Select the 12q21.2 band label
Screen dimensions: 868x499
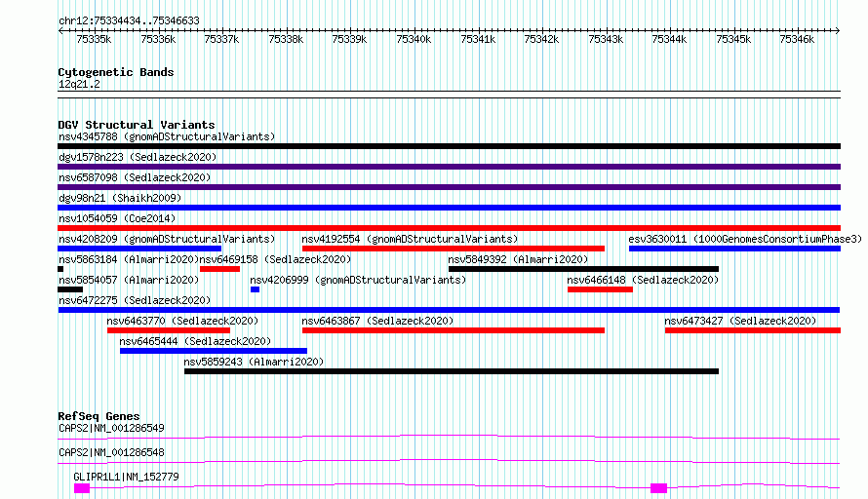79,84
